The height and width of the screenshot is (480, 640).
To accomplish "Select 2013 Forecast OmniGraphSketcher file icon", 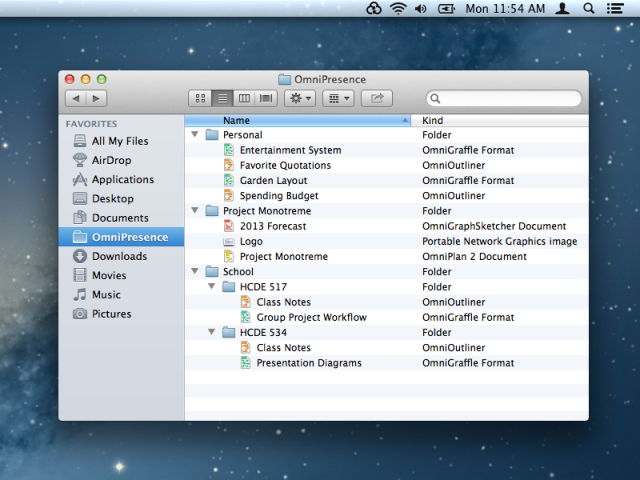I will pos(229,226).
